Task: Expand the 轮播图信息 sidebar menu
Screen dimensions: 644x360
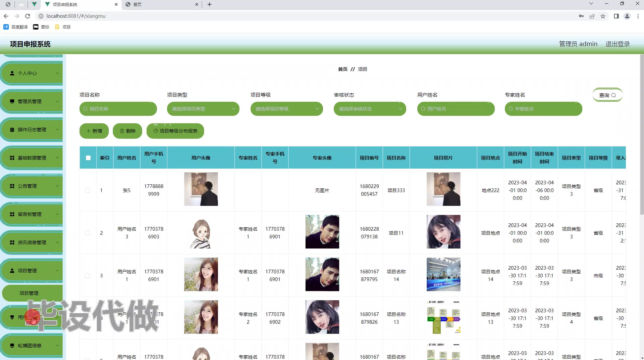Action: 32,346
